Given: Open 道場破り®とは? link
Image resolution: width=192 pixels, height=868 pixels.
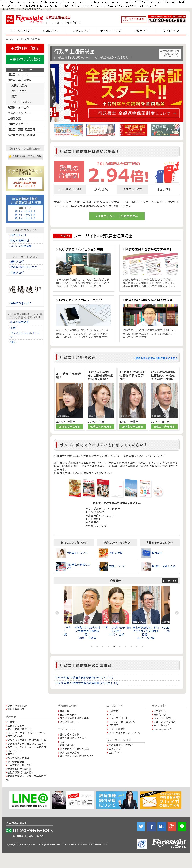Looking at the screenshot, I should click(x=21, y=303).
